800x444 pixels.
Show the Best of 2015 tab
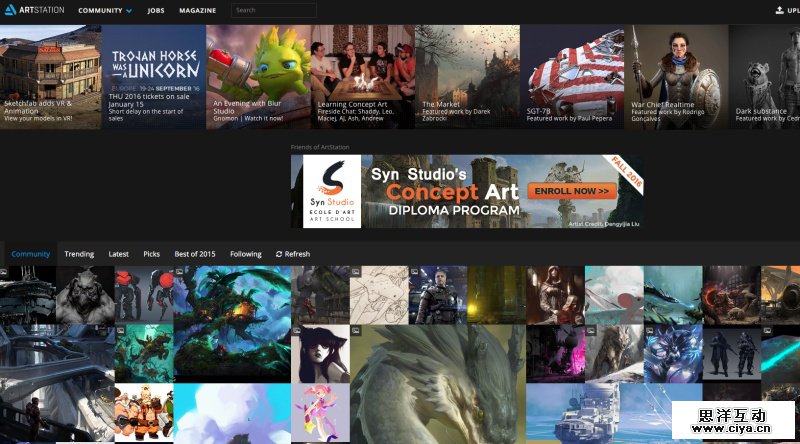click(x=195, y=254)
